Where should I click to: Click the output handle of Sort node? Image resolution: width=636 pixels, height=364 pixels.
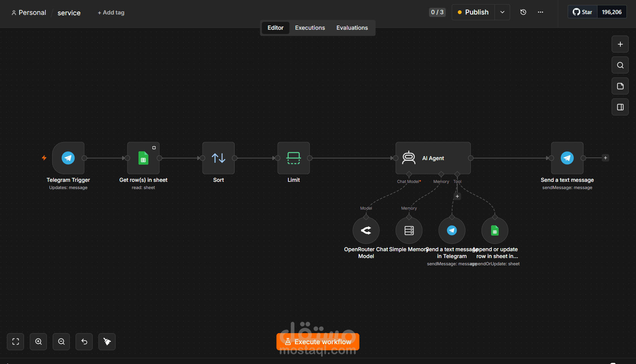pyautogui.click(x=235, y=158)
